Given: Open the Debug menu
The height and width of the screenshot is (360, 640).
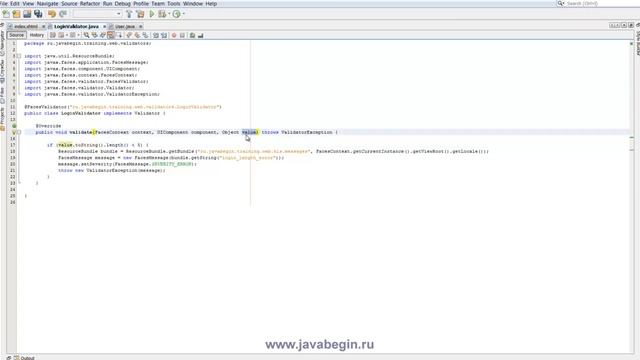Looking at the screenshot, I should pyautogui.click(x=122, y=4).
